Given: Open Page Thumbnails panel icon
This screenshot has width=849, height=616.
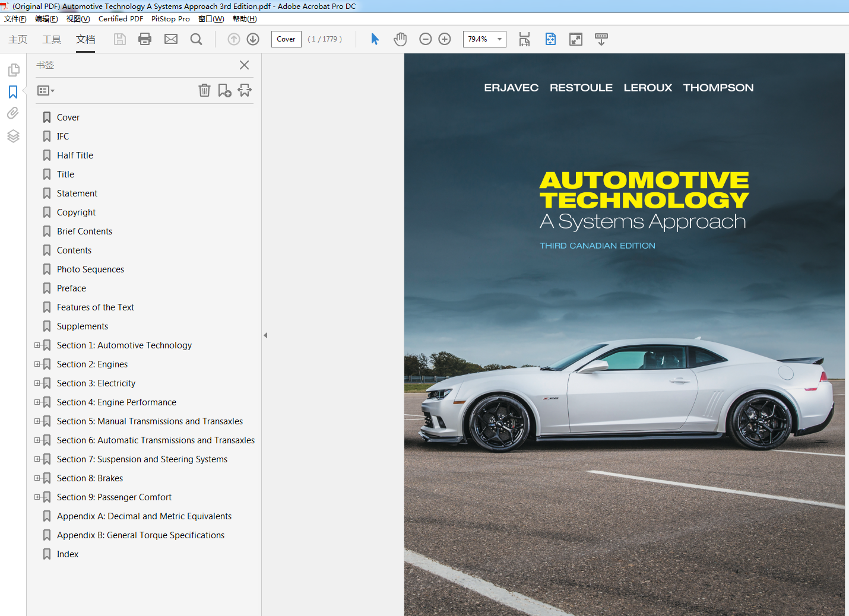Looking at the screenshot, I should pos(13,70).
